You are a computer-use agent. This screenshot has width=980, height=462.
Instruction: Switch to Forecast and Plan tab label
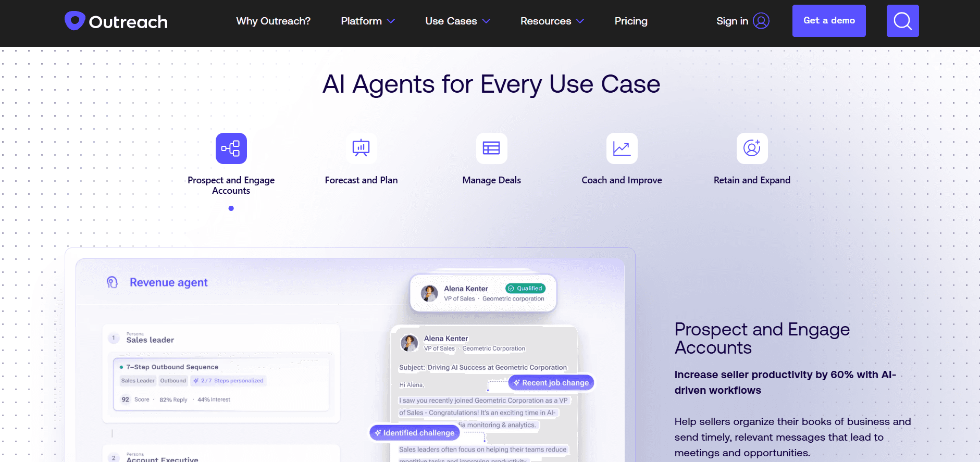click(x=362, y=180)
